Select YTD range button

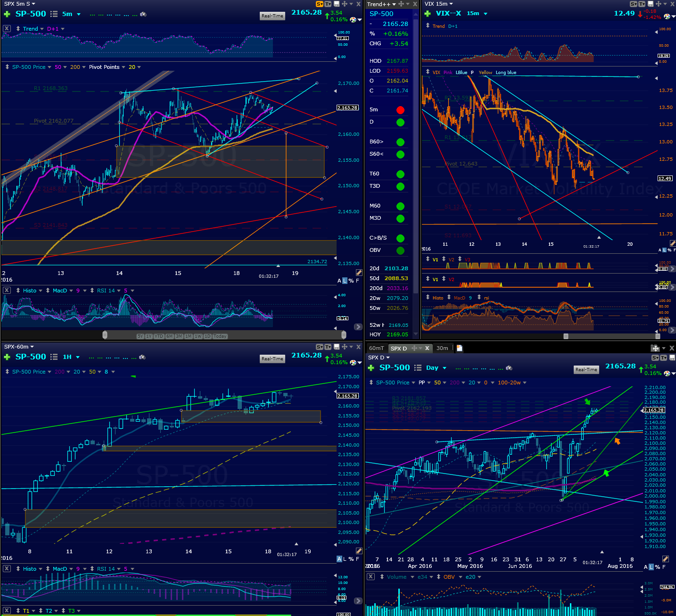159,336
